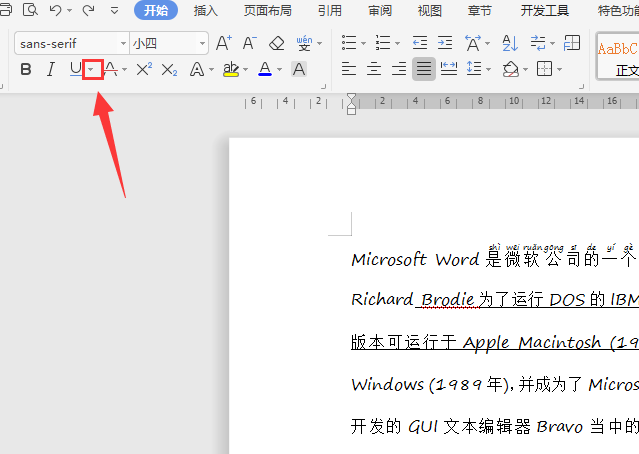
Task: Open quick access toolbar customize arrow
Action: click(115, 10)
